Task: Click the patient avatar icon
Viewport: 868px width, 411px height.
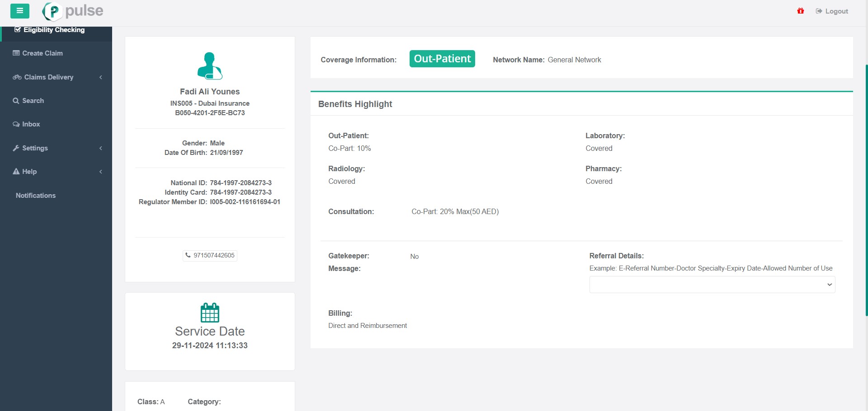Action: 210,66
